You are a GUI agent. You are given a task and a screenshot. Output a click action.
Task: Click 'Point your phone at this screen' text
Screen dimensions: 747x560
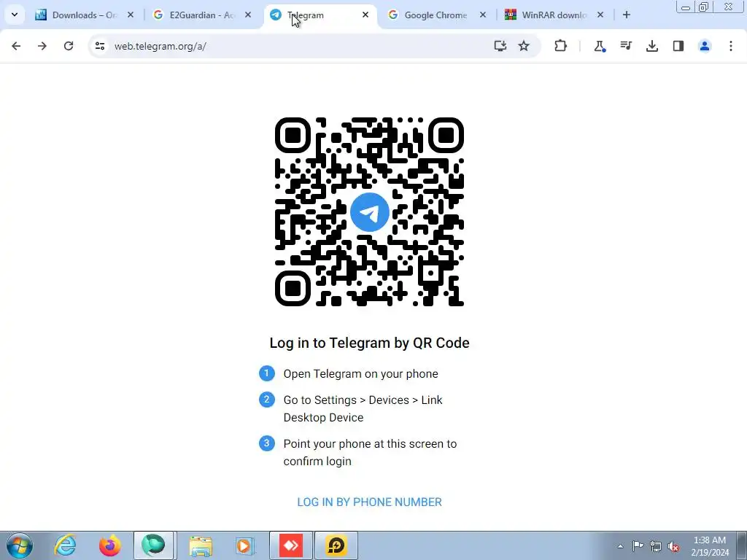[370, 452]
